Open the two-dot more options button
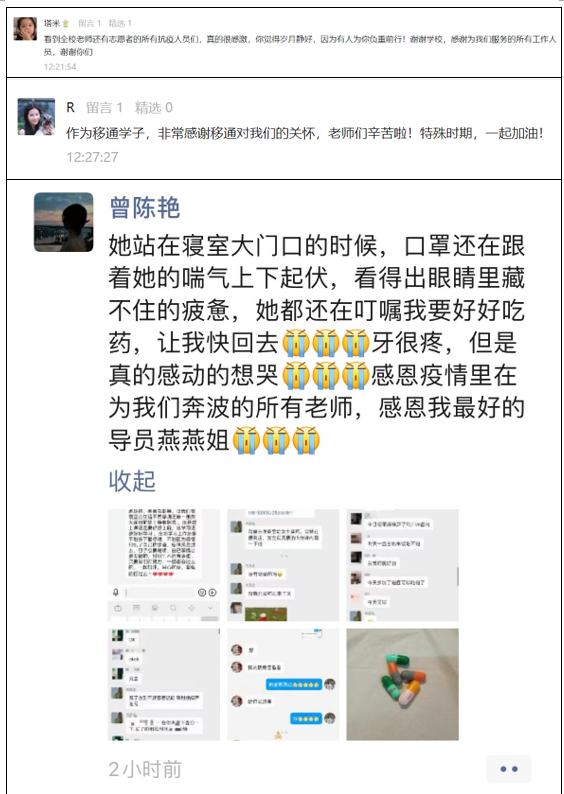The image size is (564, 794). pyautogui.click(x=509, y=769)
